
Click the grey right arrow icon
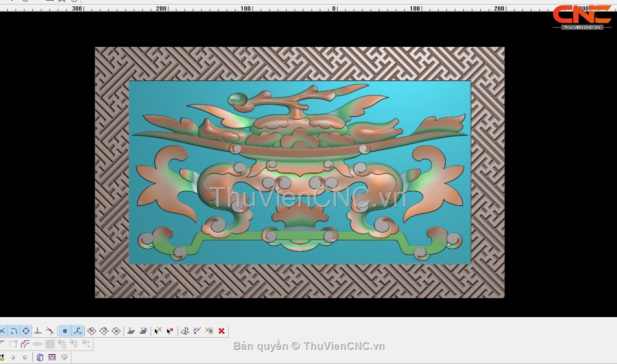[25, 357]
